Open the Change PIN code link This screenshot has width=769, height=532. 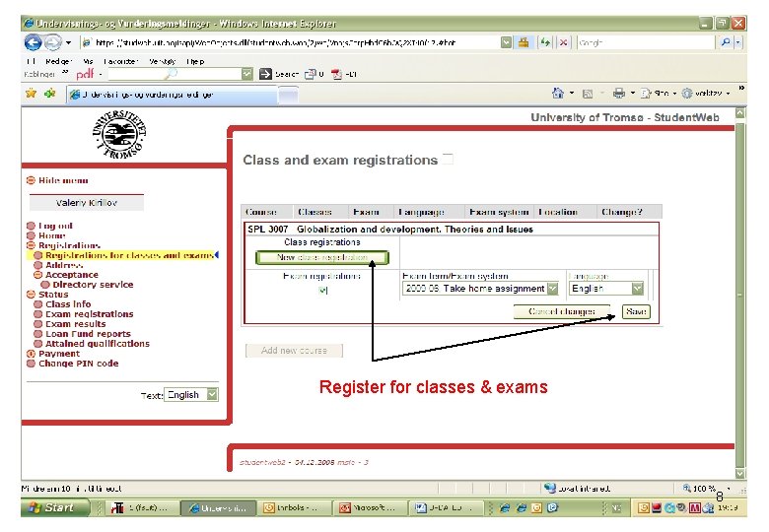[x=79, y=364]
